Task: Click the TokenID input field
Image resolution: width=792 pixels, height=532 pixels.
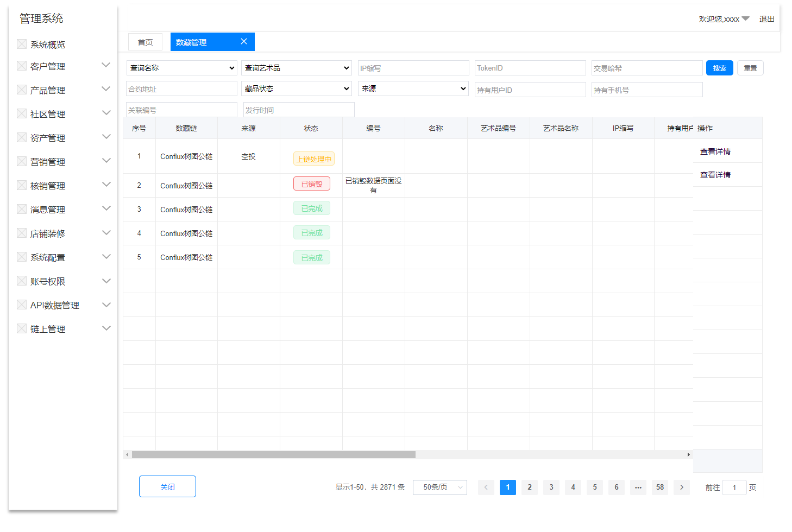Action: coord(530,68)
